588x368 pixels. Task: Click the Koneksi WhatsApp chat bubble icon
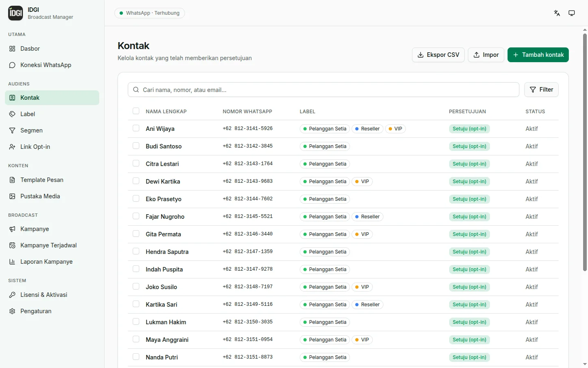coord(12,65)
